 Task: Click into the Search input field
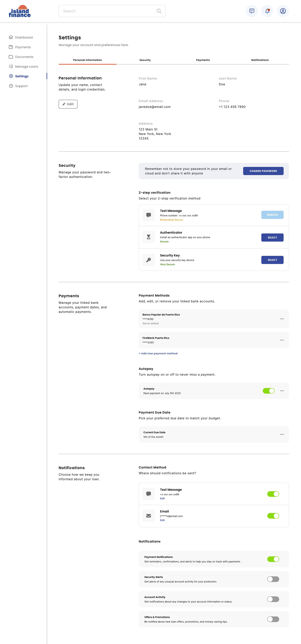coord(108,11)
